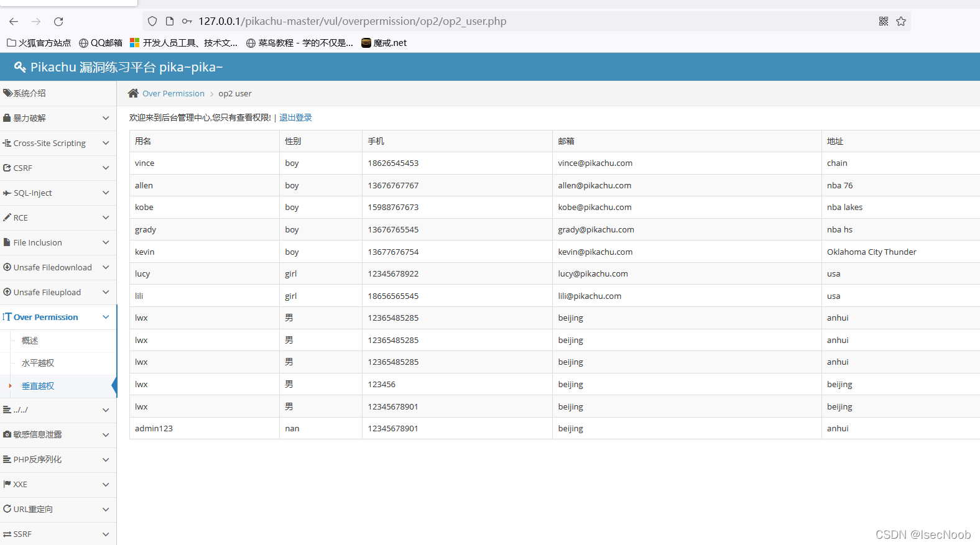980x545 pixels.
Task: Open saved password key icon
Action: click(187, 21)
